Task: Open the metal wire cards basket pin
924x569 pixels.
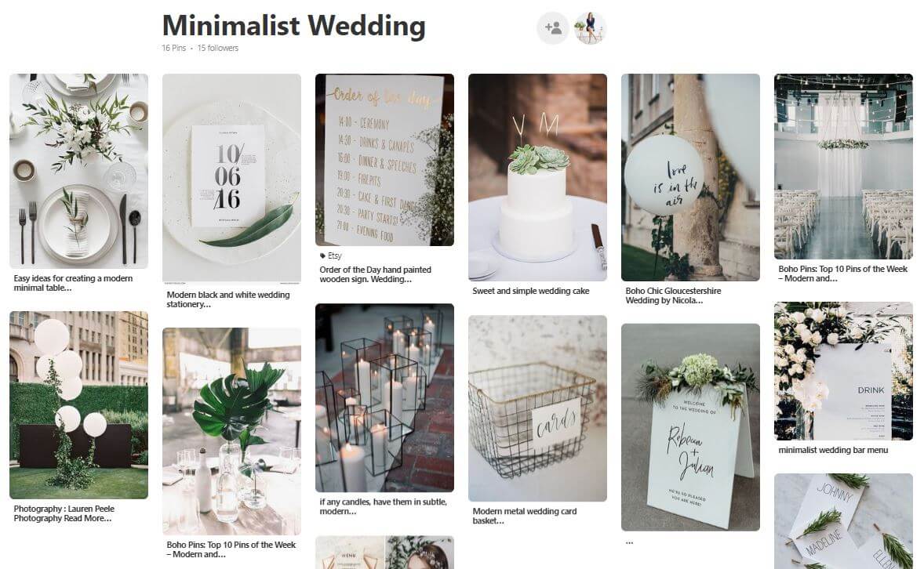Action: [x=537, y=408]
